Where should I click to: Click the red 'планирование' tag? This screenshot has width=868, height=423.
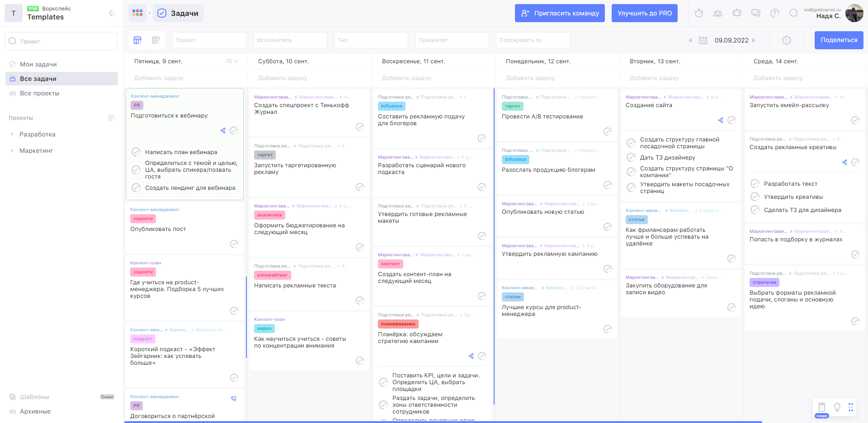tap(398, 324)
